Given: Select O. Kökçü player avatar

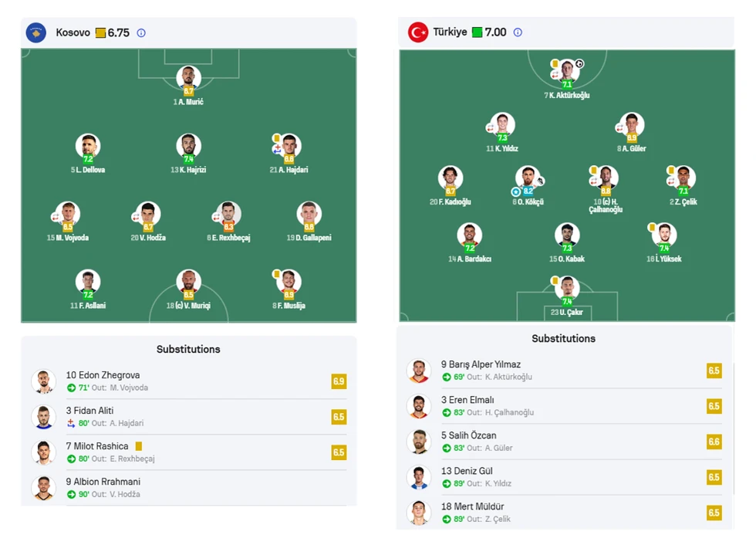Looking at the screenshot, I should [x=528, y=178].
